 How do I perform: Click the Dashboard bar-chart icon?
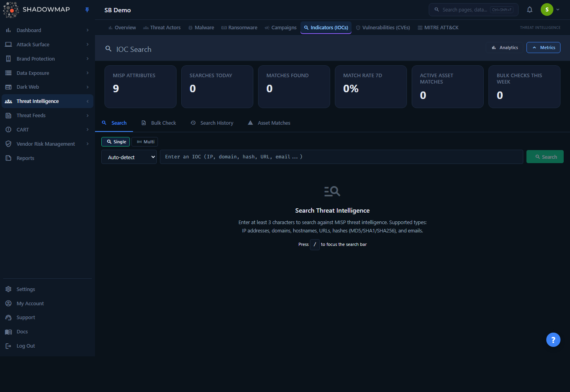tap(8, 30)
